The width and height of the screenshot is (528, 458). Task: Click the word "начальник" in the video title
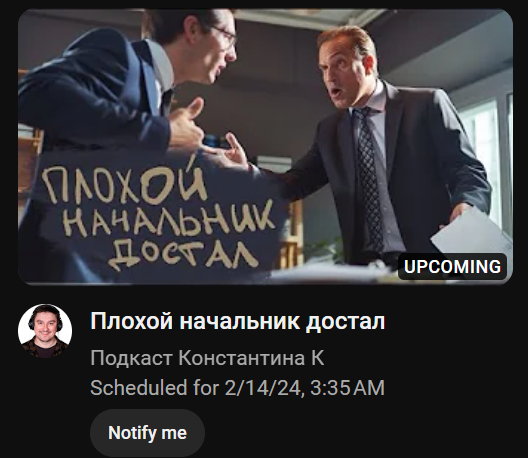coord(239,321)
